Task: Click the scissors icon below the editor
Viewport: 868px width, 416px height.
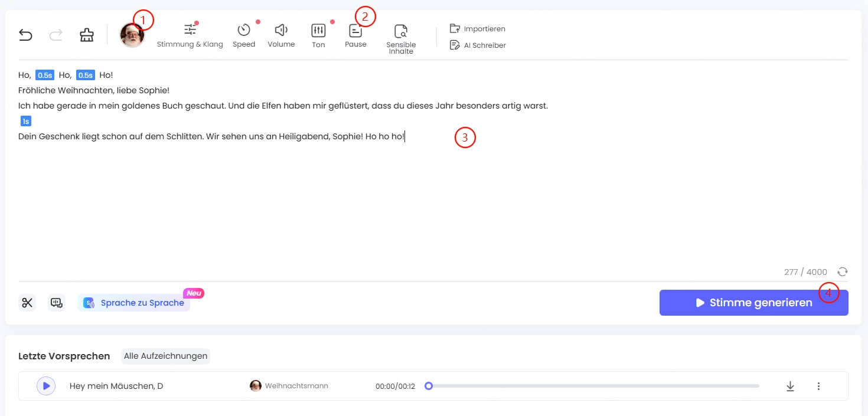Action: 27,303
